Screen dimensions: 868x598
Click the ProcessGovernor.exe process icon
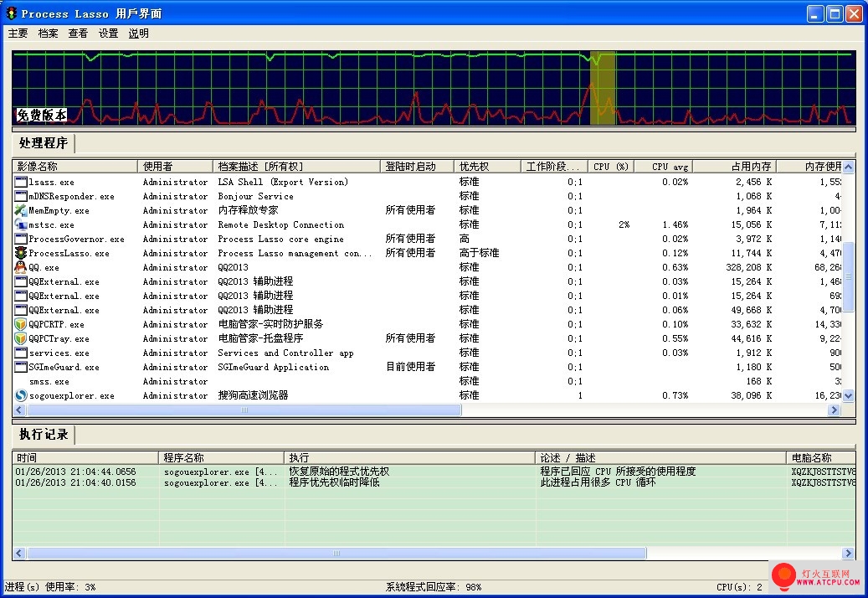click(x=20, y=239)
